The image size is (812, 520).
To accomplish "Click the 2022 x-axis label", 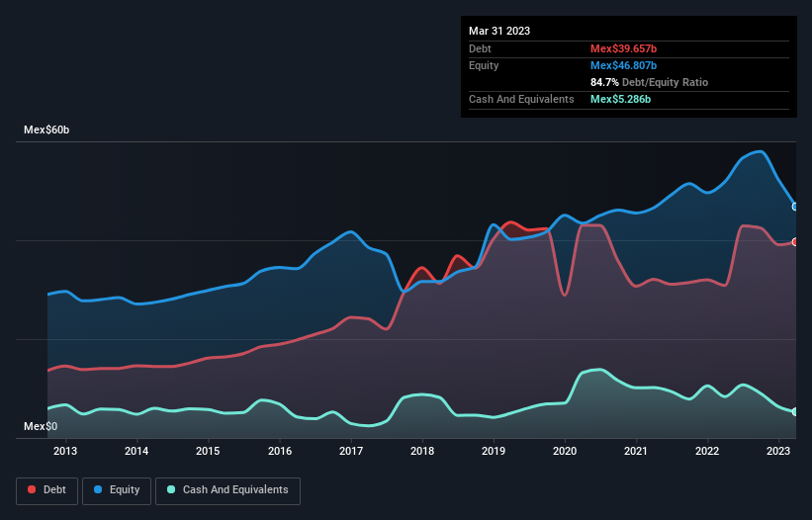I will click(707, 451).
